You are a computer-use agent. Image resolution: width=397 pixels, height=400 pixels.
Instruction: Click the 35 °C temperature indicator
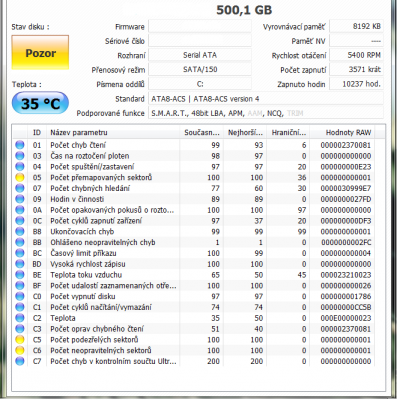pyautogui.click(x=40, y=103)
